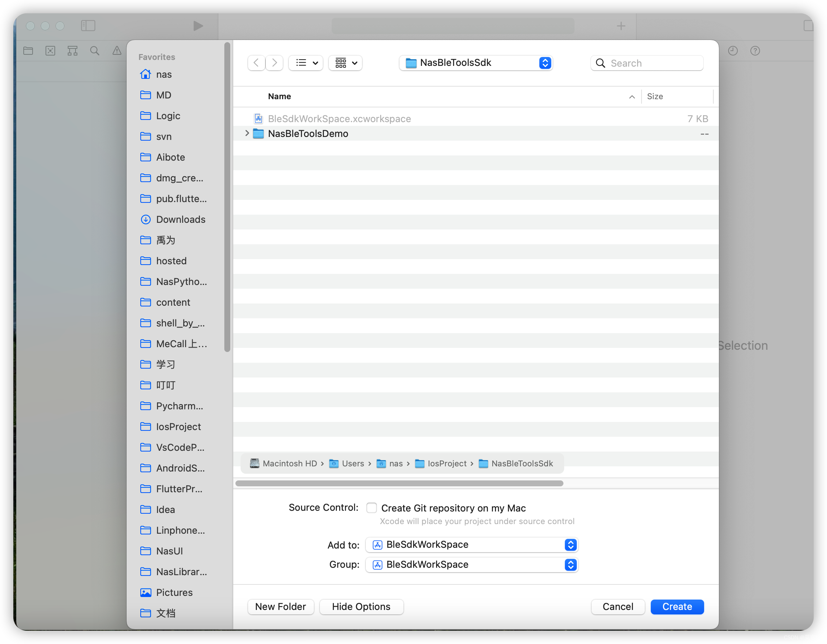This screenshot has height=644, width=827.
Task: Select Downloads in Favorites sidebar
Action: (x=181, y=219)
